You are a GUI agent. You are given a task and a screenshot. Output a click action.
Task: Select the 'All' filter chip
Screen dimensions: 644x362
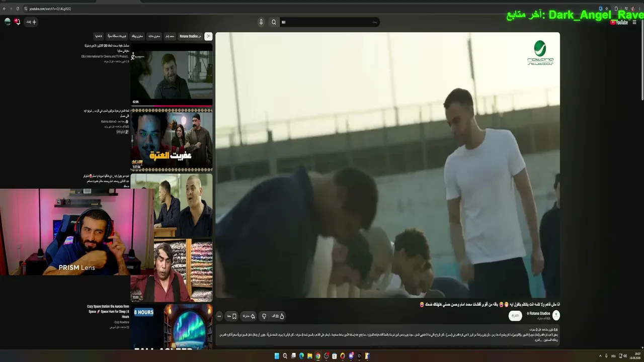coord(208,36)
